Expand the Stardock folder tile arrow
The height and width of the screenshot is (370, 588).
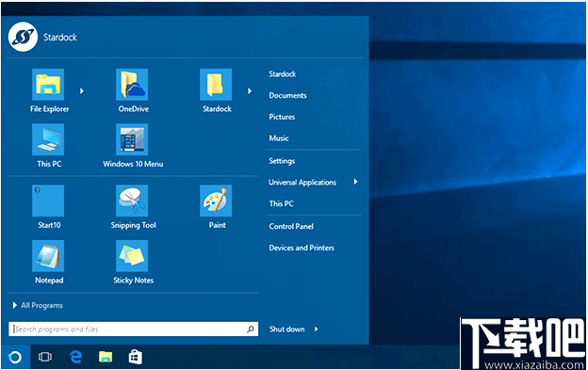click(250, 90)
